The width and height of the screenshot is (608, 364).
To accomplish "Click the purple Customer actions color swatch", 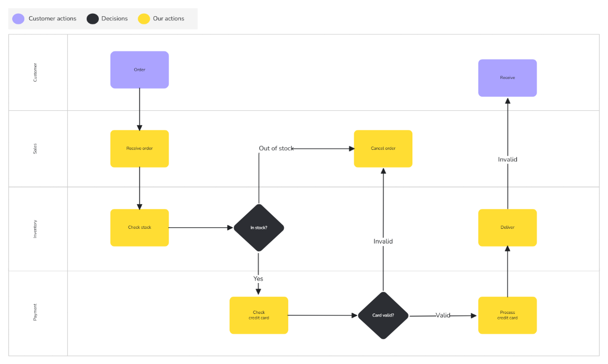I will tap(18, 18).
